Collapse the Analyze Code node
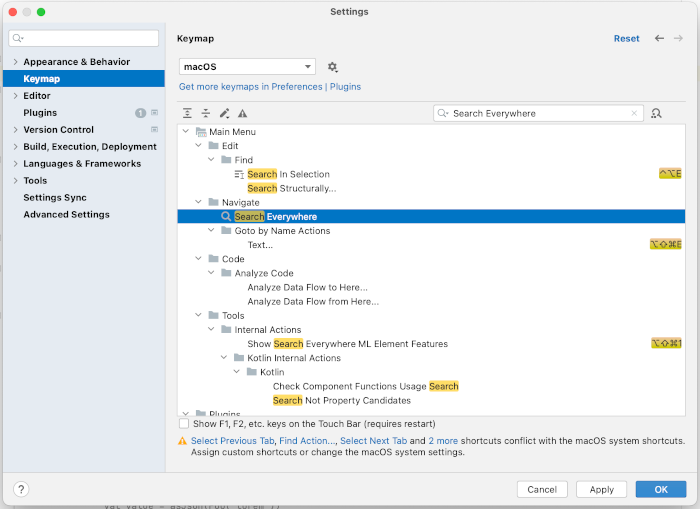The height and width of the screenshot is (509, 700). 211,272
